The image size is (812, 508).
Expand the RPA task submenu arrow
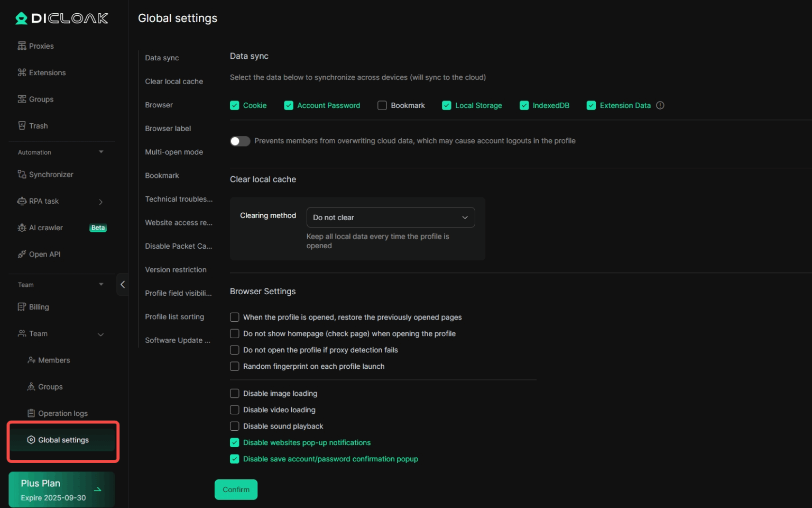100,202
